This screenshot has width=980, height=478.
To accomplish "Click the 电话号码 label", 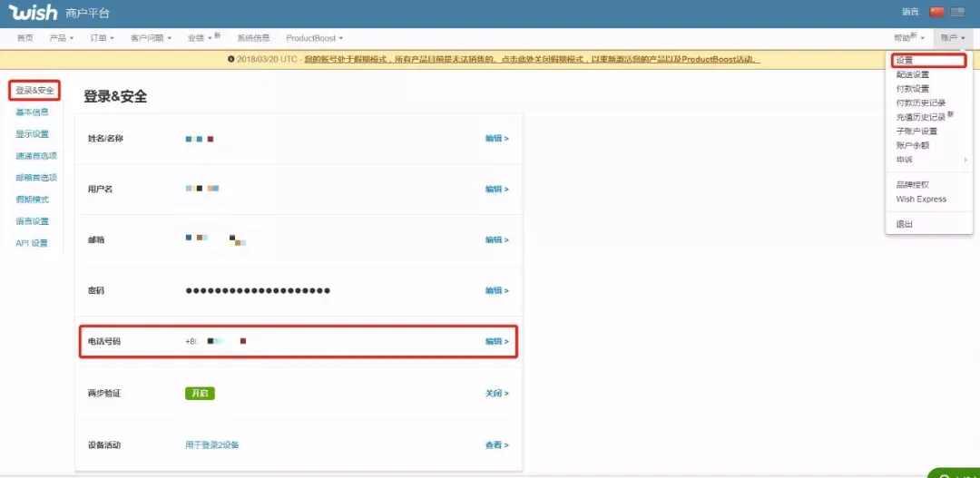I will click(x=103, y=342).
